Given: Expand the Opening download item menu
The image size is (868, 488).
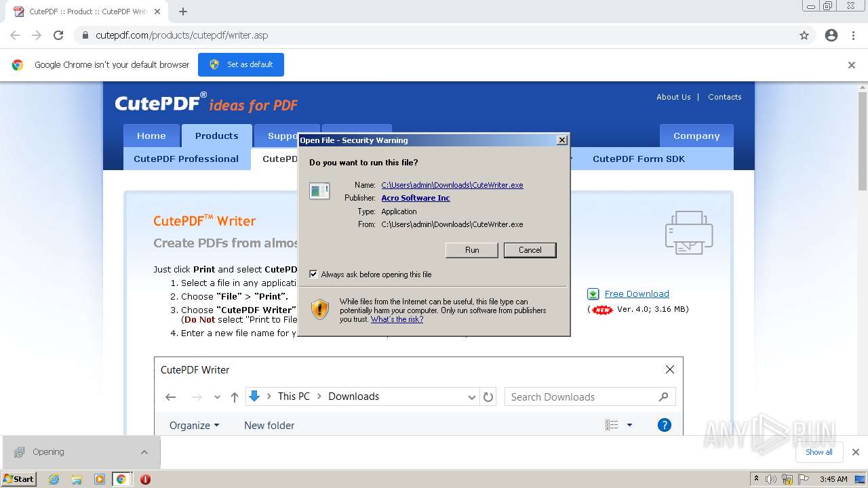Looking at the screenshot, I should tap(144, 452).
